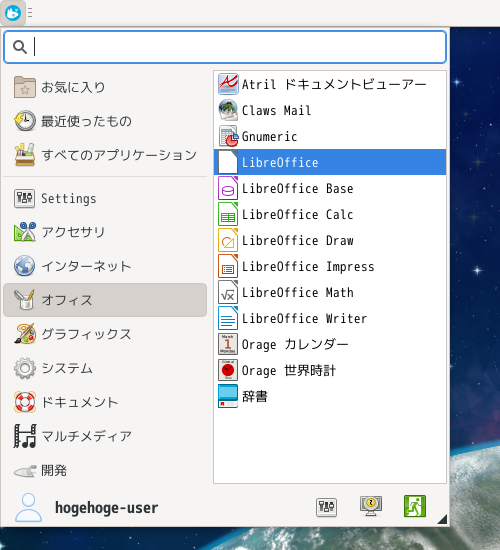Select the インターネット category
The height and width of the screenshot is (550, 500).
point(105,266)
